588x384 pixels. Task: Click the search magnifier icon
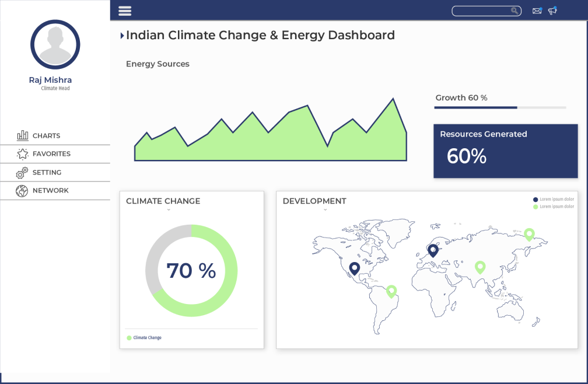pos(514,11)
